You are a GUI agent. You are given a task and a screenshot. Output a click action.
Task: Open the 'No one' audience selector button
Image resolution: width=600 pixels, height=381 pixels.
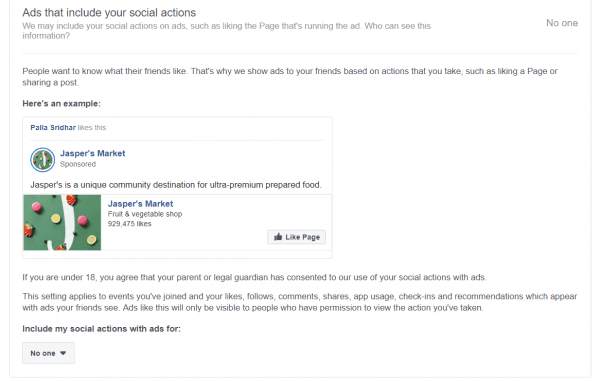tap(48, 353)
